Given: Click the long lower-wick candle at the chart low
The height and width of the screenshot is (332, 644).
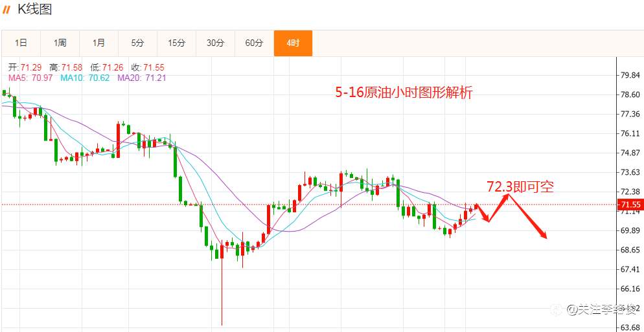Looking at the screenshot, I should coord(222,283).
